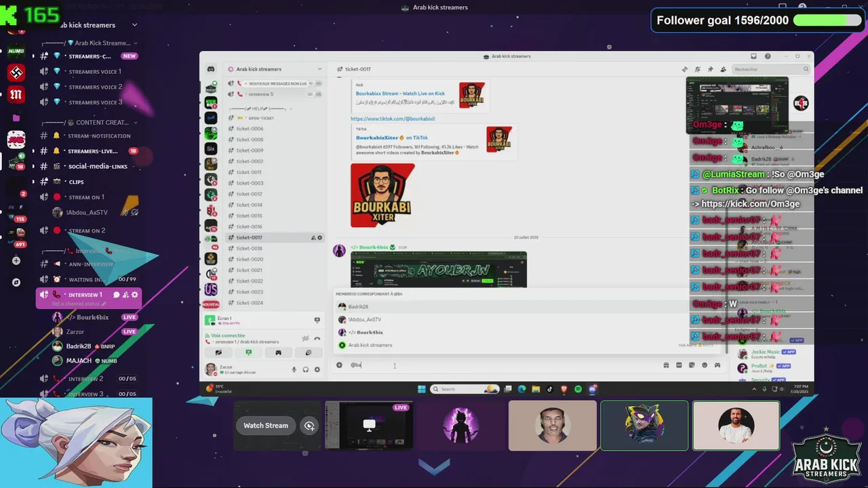Image resolution: width=868 pixels, height=488 pixels.
Task: Open the social-media-links channel
Action: [88, 166]
